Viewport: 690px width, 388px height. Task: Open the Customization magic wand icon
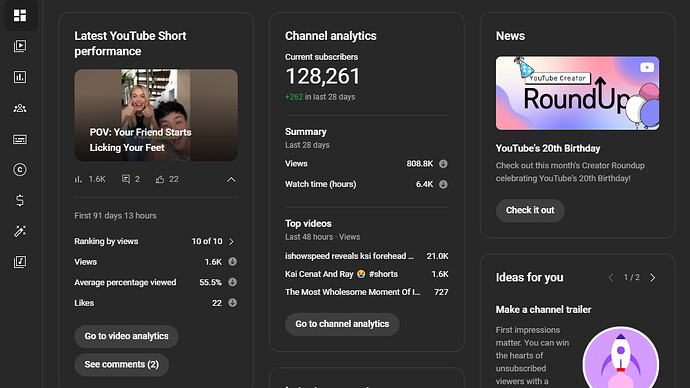coord(20,231)
